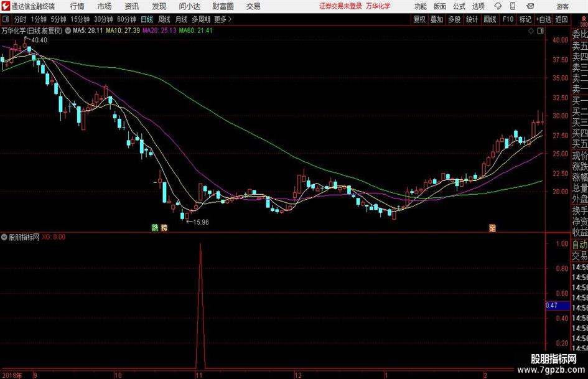588x379 pixels.
Task: Open the 财富圈 menu
Action: click(x=223, y=6)
